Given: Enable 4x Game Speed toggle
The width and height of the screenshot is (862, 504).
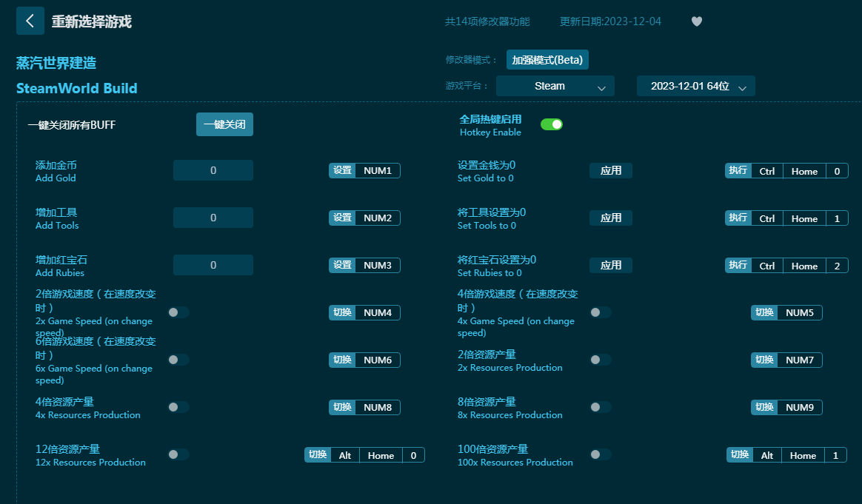Looking at the screenshot, I should 601,312.
